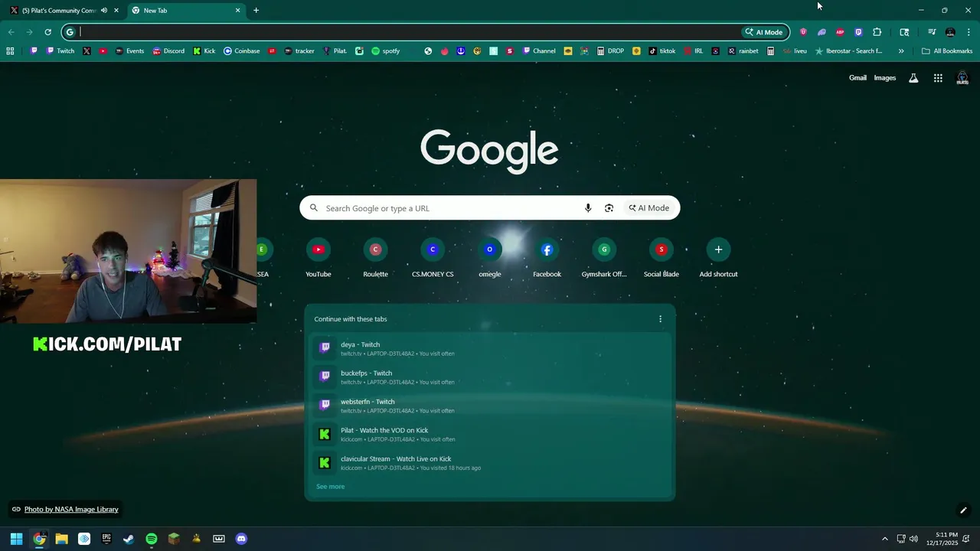Open the Google account profile picture

(x=962, y=78)
